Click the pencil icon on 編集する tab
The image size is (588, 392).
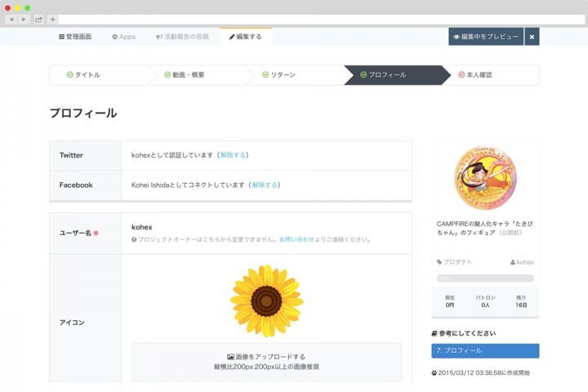click(x=232, y=37)
